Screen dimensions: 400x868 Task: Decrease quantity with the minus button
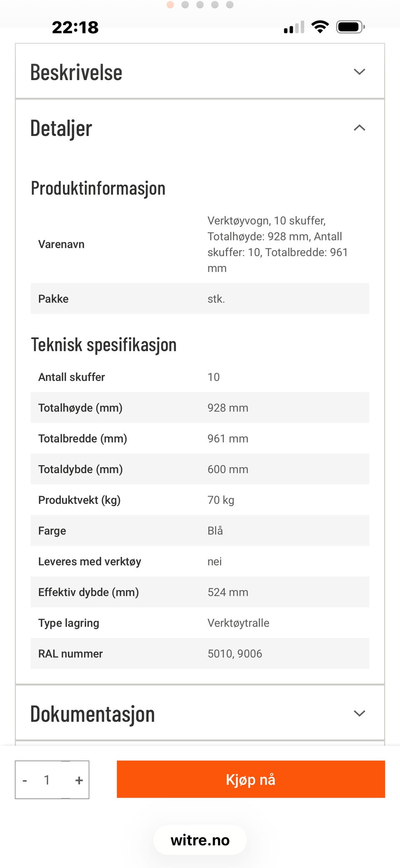25,780
